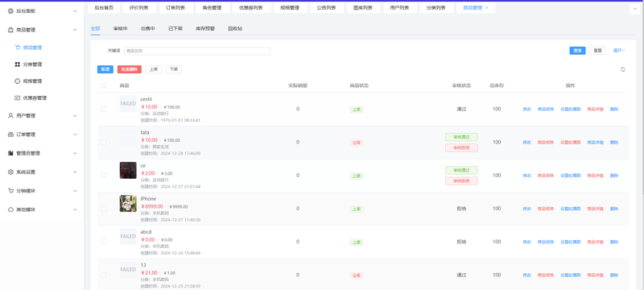Open the iPhone product thumbnail image

pos(128,203)
